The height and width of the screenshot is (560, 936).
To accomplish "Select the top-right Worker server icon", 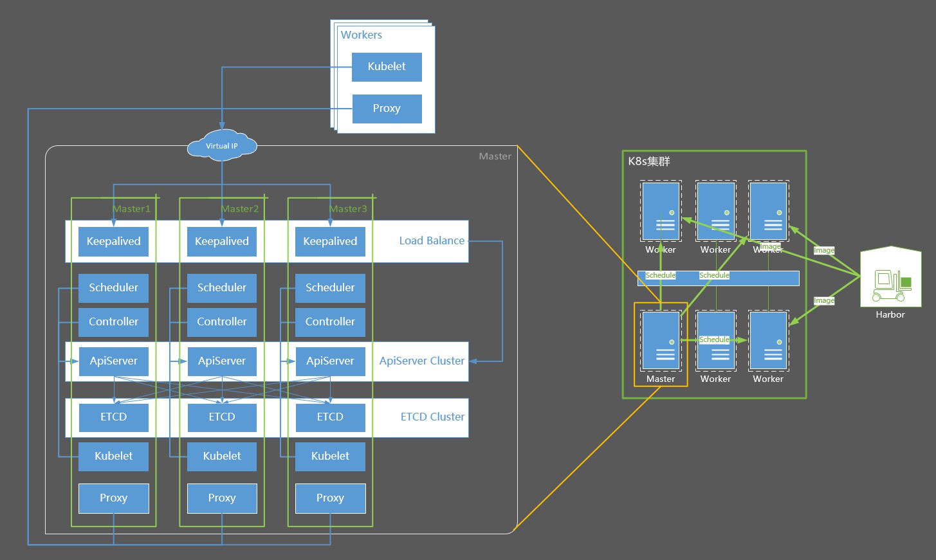I will [769, 211].
